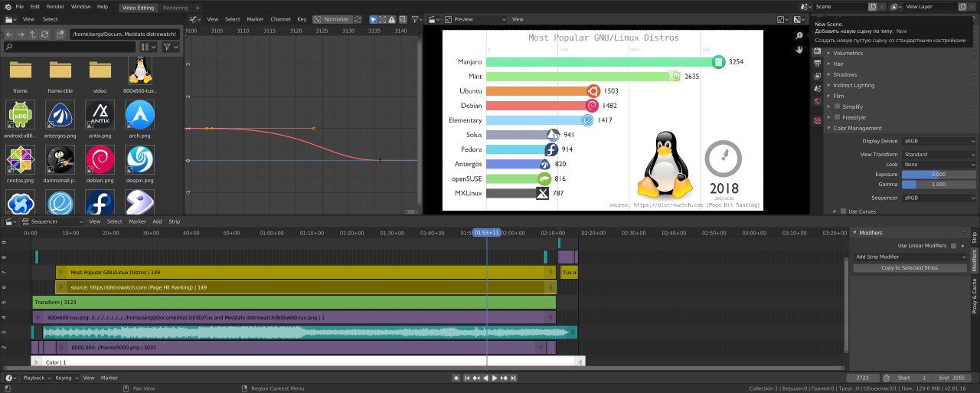Open the Proxy & Cache sidebar tab
The width and height of the screenshot is (980, 393).
[x=975, y=296]
